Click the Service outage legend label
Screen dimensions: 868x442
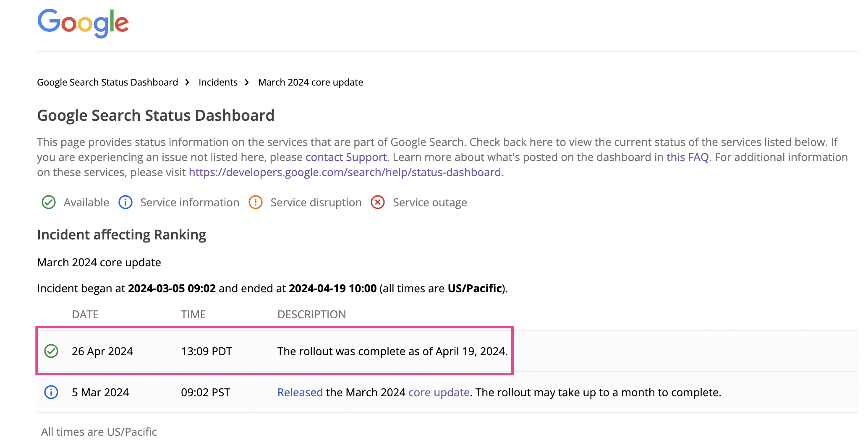[x=430, y=203]
